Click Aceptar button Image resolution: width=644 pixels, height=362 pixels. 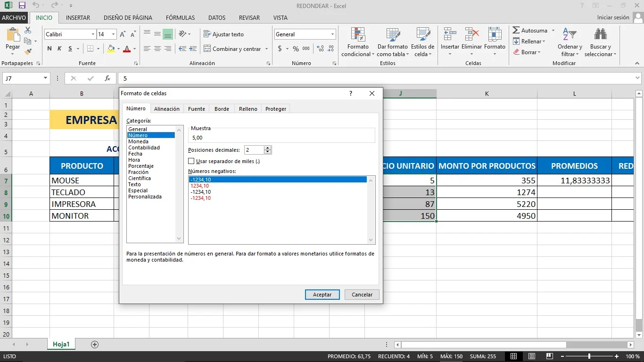pos(322,295)
